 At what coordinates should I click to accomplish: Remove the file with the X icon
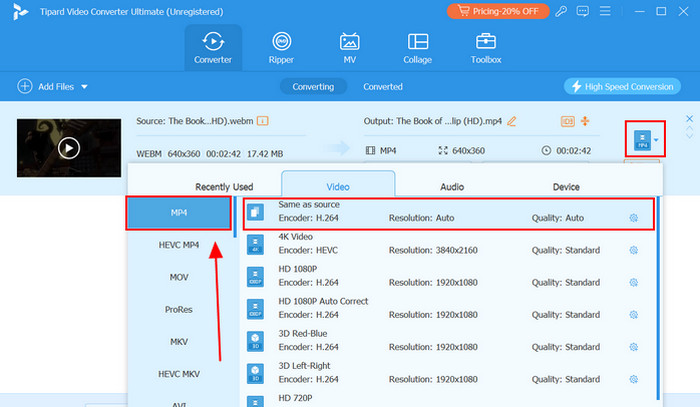[x=689, y=119]
